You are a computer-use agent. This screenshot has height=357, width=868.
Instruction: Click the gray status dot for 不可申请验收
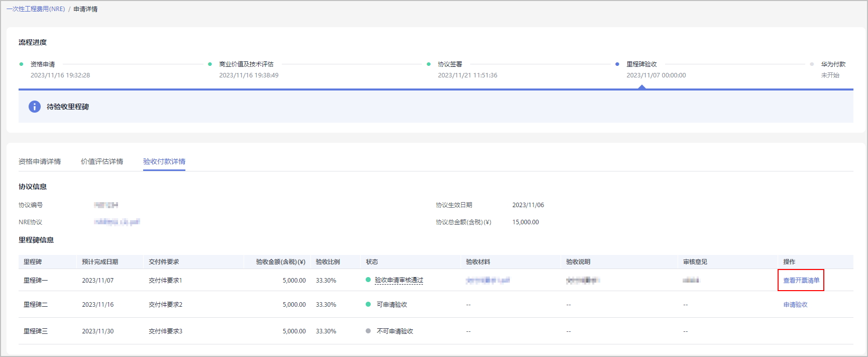[x=368, y=331]
